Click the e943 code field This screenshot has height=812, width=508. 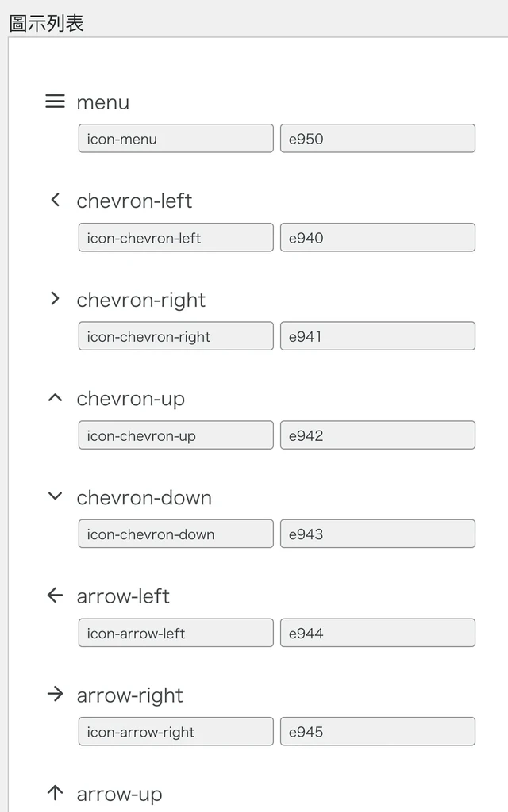coord(378,534)
